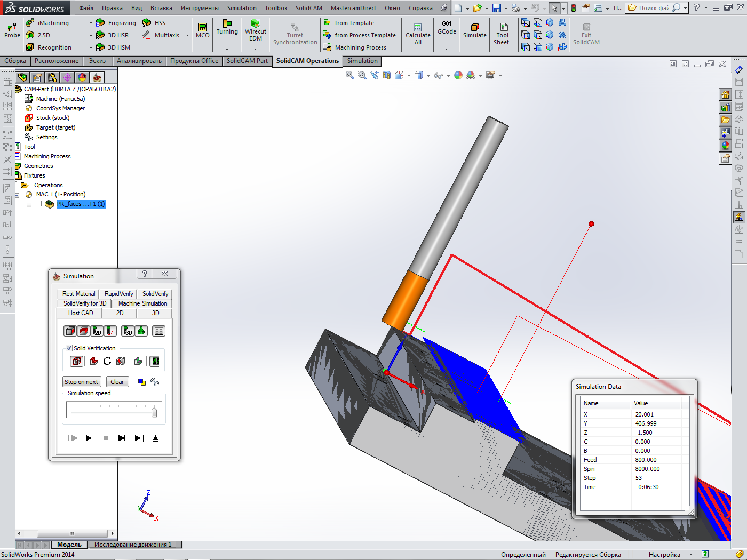Click the Calculate All button icon
Viewport: 747px width, 560px height.
tap(418, 27)
